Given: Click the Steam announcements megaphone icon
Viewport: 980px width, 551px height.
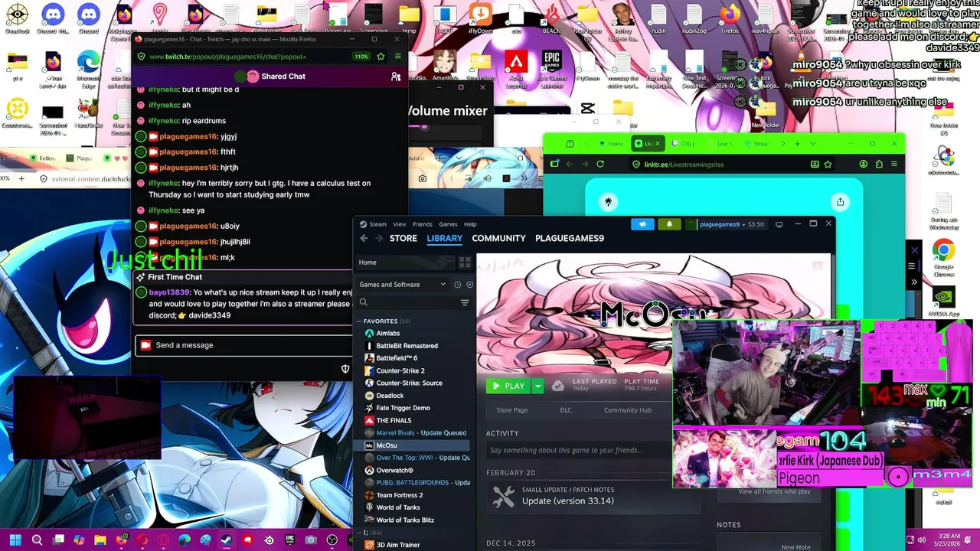Looking at the screenshot, I should point(643,224).
